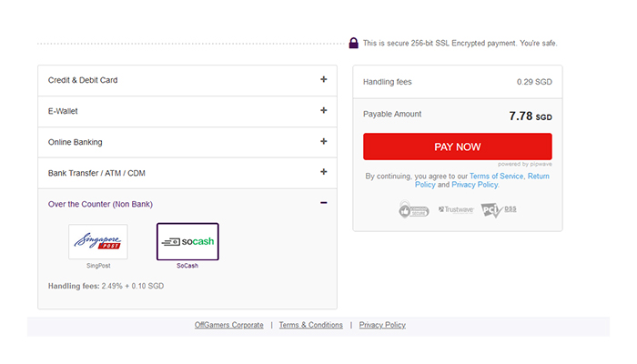Screen dimensions: 637x364
Task: Click the verified secure seal badge
Action: tap(413, 209)
